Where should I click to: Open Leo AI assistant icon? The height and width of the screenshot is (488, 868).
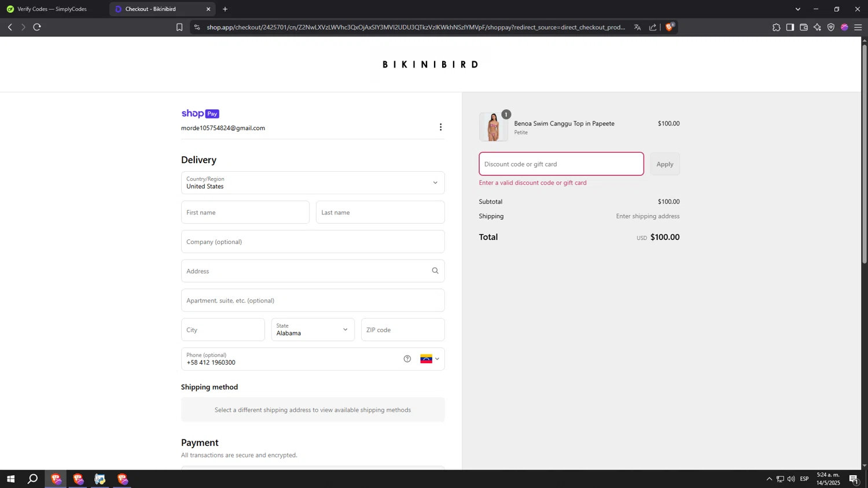(x=817, y=27)
